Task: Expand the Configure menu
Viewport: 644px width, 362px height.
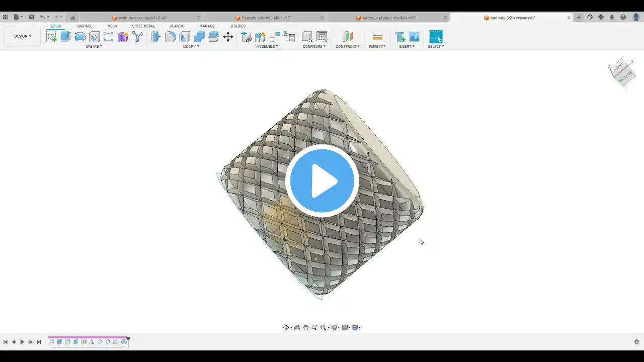Action: (x=314, y=46)
